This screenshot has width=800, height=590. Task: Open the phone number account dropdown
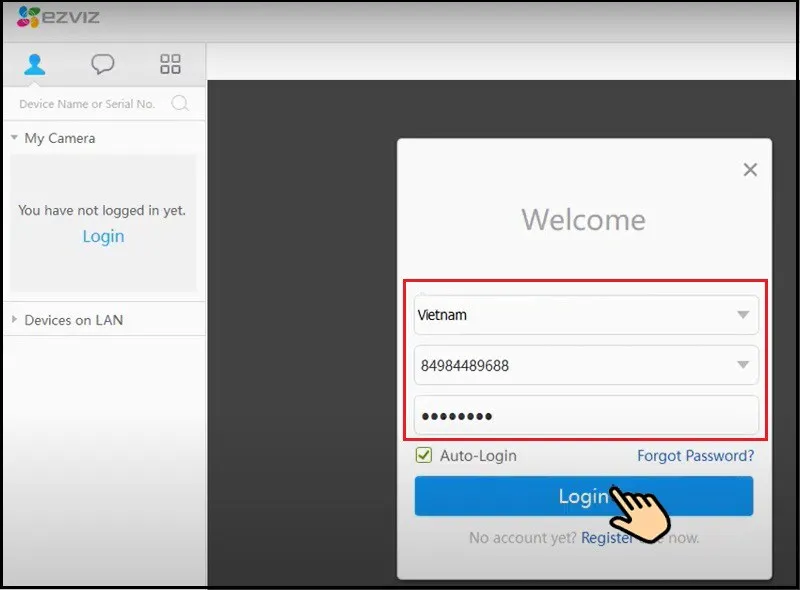[x=744, y=365]
